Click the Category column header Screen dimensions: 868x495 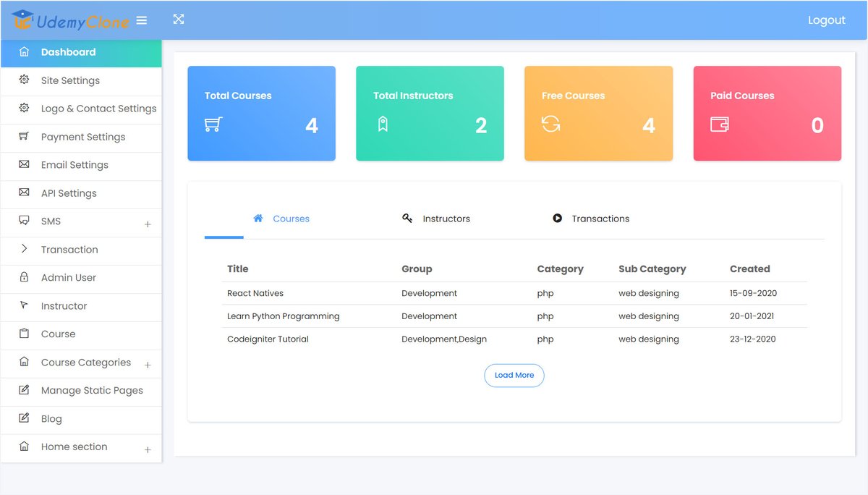(560, 268)
